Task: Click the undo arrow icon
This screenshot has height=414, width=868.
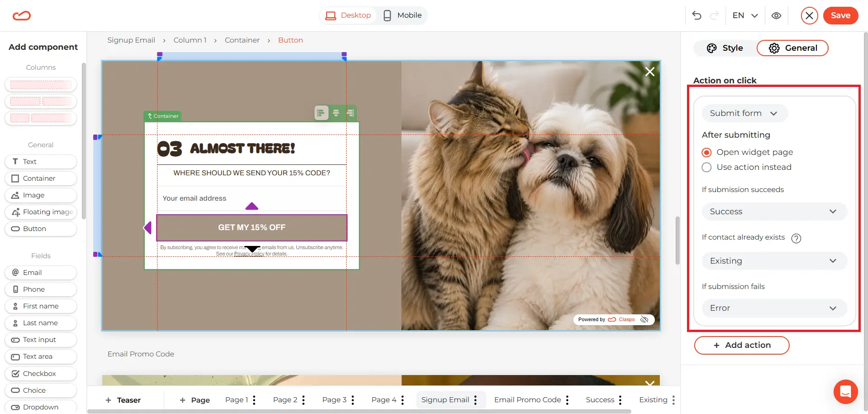Action: pyautogui.click(x=697, y=15)
